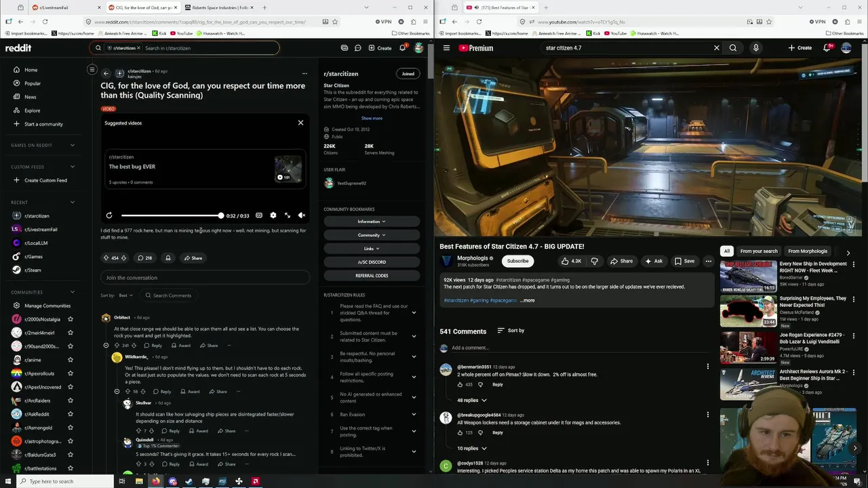Click Join the conversation comment box
The image size is (868, 488).
point(205,278)
